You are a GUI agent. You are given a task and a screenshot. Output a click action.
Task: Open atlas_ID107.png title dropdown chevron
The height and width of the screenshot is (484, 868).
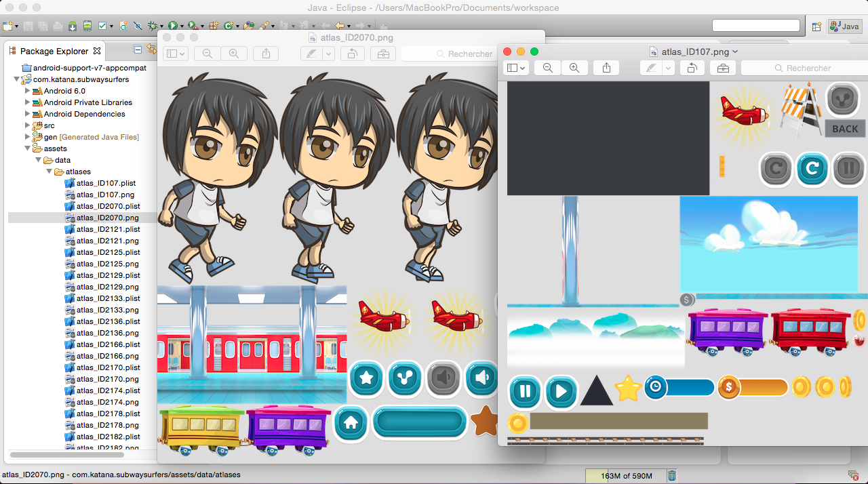click(736, 52)
